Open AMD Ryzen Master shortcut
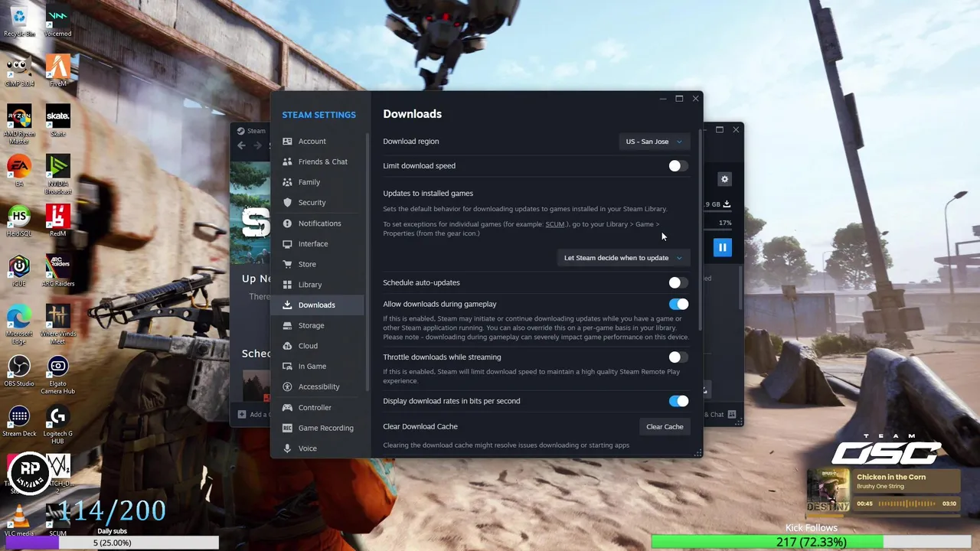980x551 pixels. coord(19,125)
